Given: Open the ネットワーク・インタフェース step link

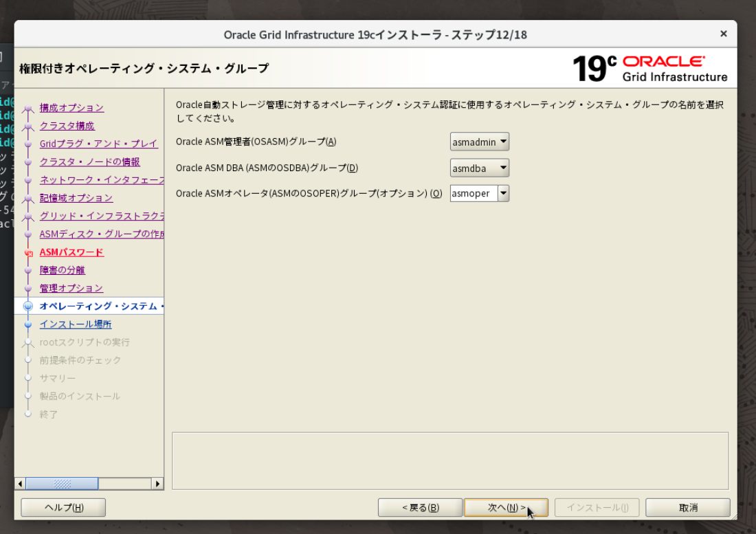Looking at the screenshot, I should (101, 180).
